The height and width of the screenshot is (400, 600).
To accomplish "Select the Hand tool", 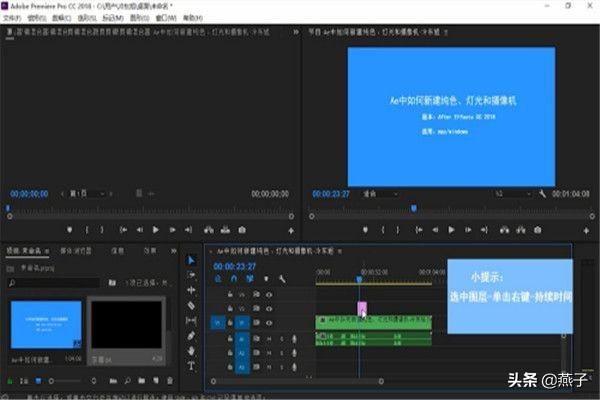I will (191, 351).
